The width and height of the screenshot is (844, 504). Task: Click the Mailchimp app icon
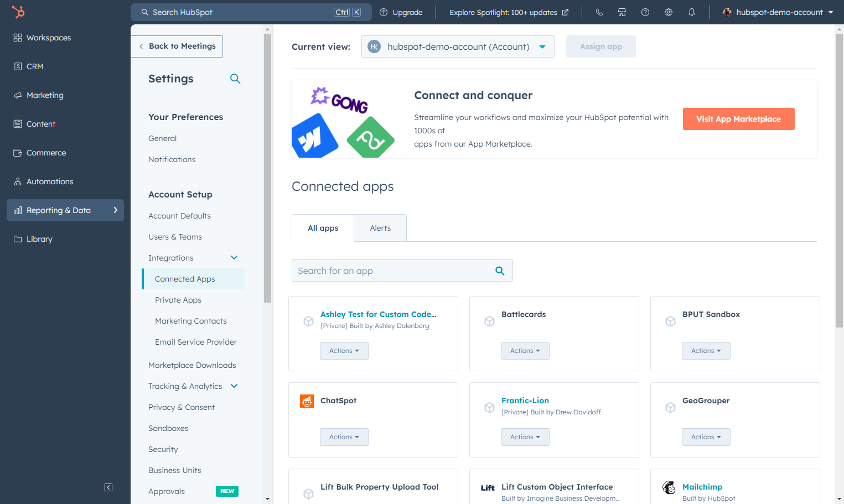[x=669, y=487]
